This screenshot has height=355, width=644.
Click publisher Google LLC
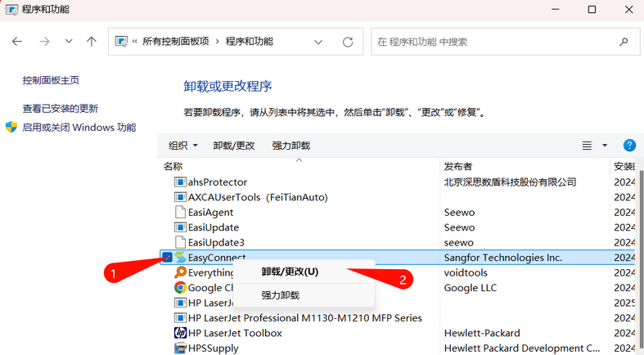point(471,288)
